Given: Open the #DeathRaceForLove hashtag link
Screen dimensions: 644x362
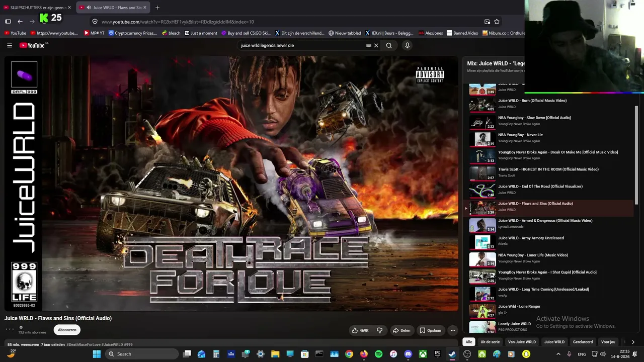Looking at the screenshot, I should pos(83,345).
